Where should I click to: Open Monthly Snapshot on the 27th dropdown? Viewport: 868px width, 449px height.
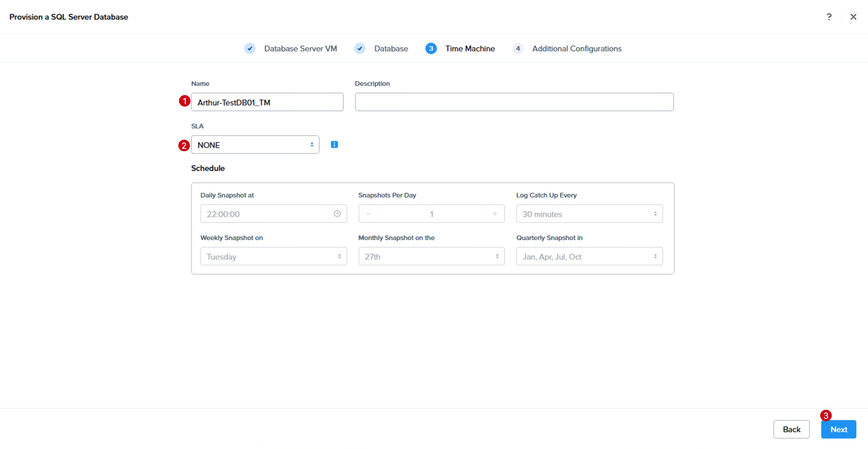coord(431,256)
